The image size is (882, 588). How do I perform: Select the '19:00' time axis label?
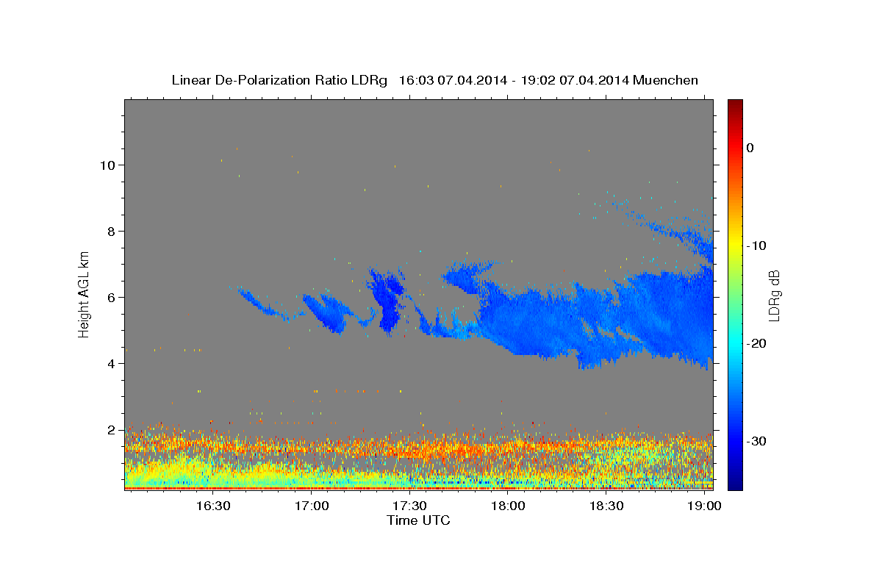705,506
